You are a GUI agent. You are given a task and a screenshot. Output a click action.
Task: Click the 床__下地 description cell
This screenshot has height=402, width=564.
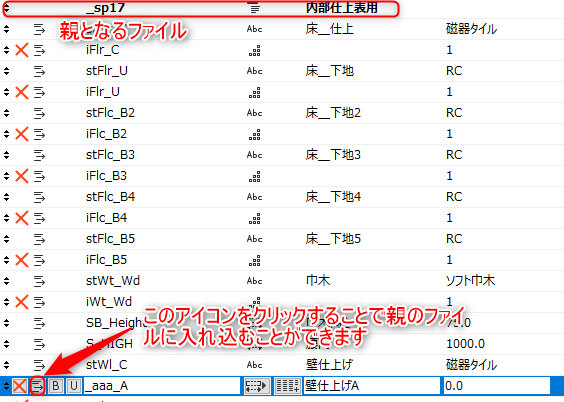[330, 71]
